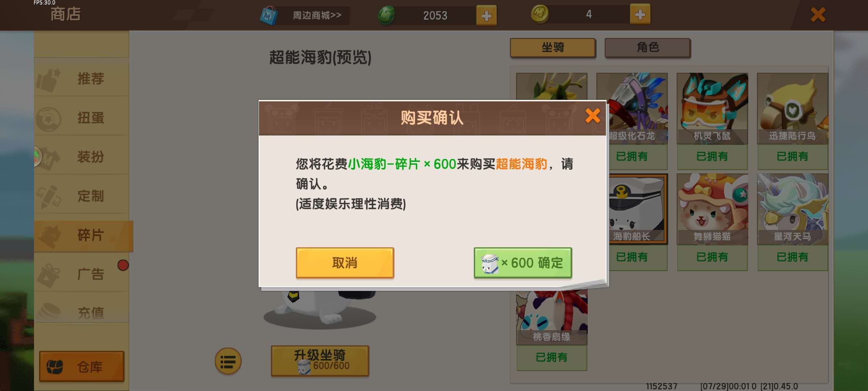The height and width of the screenshot is (391, 868).
Task: Switch to the 坐骑 tab
Action: (x=553, y=47)
